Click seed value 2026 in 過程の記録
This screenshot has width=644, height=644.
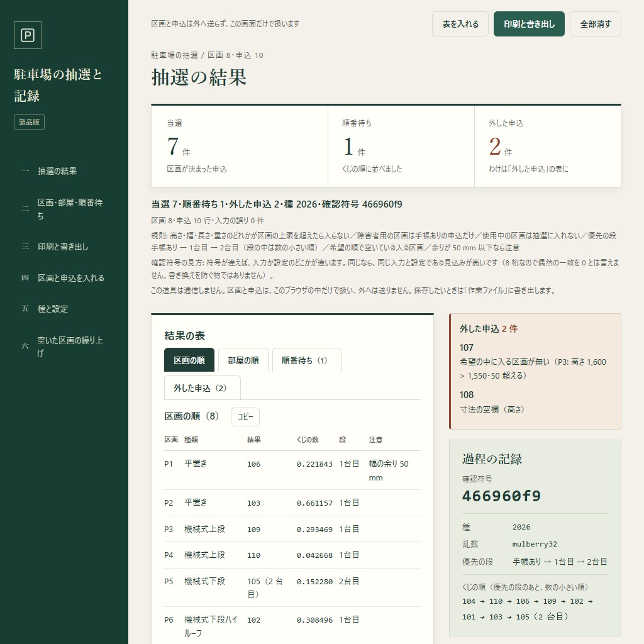click(521, 527)
